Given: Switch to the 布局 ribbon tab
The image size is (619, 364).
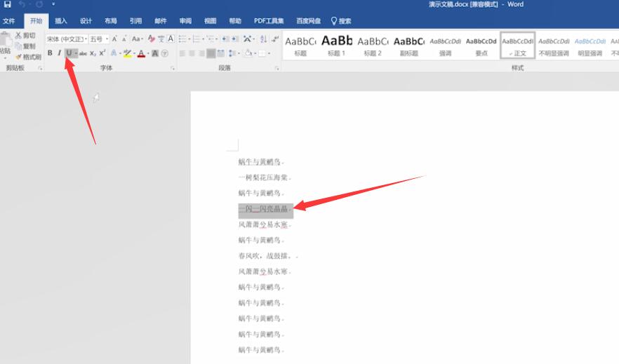Looking at the screenshot, I should point(111,21).
